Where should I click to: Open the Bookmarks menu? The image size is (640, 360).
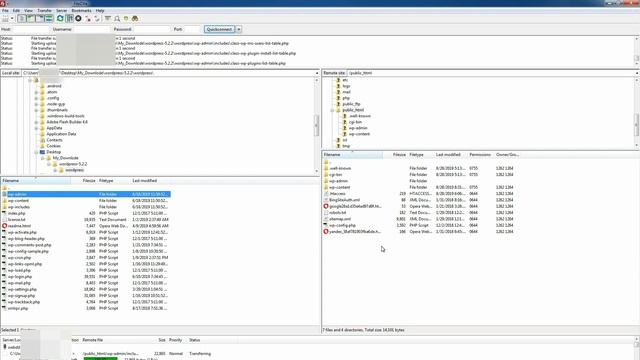coord(81,11)
